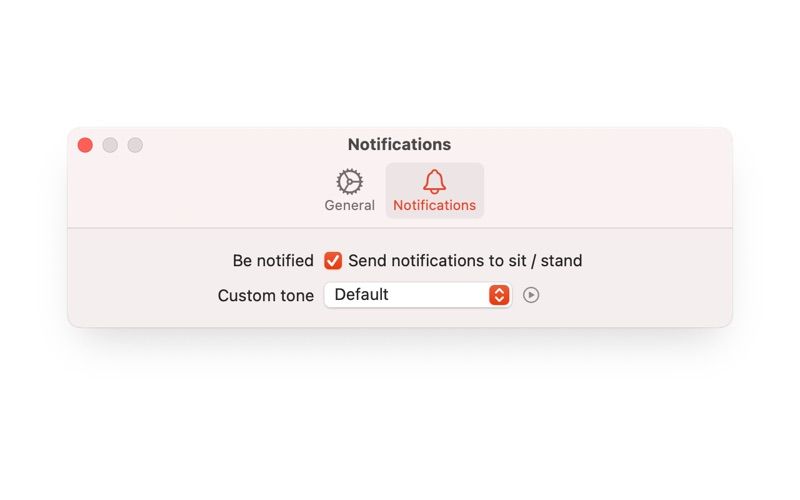This screenshot has height=500, width=800.
Task: Select the Notifications tab label
Action: pyautogui.click(x=434, y=205)
